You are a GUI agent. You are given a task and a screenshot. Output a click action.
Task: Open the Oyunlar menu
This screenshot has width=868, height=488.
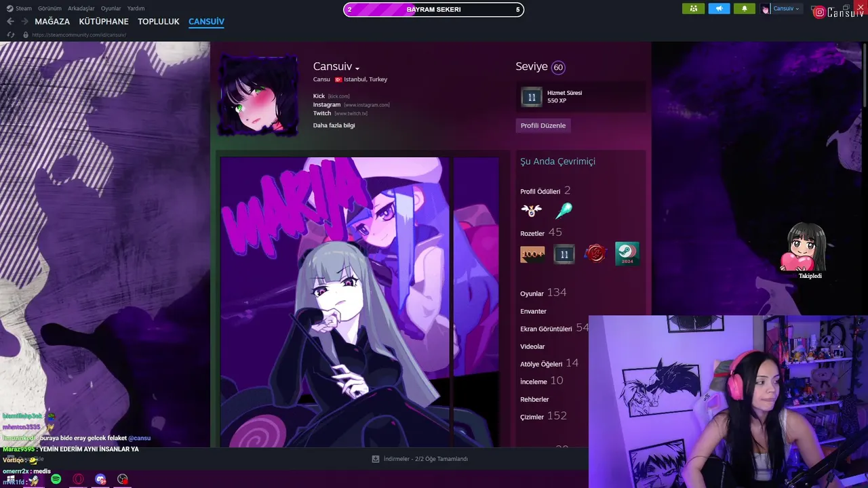[x=111, y=8]
